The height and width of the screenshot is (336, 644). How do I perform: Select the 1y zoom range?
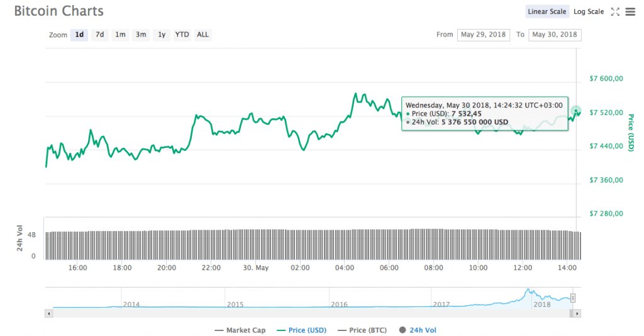tap(162, 35)
